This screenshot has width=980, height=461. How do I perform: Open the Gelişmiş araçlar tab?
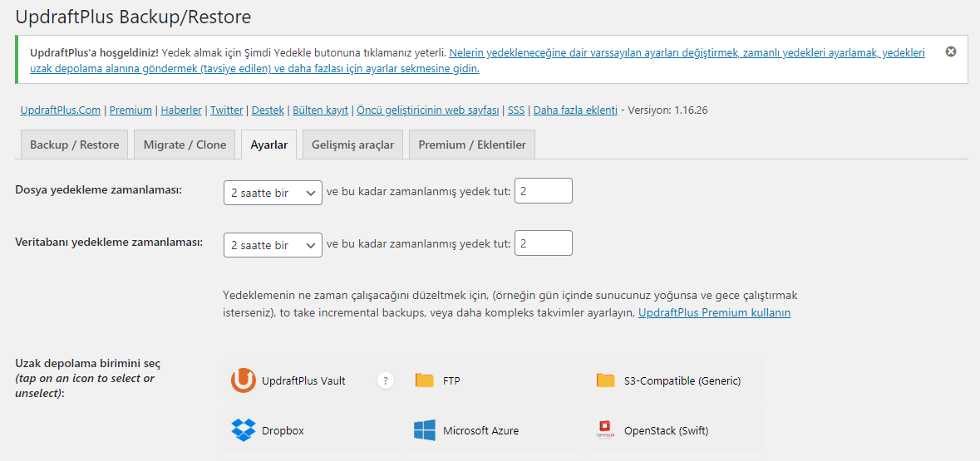353,145
